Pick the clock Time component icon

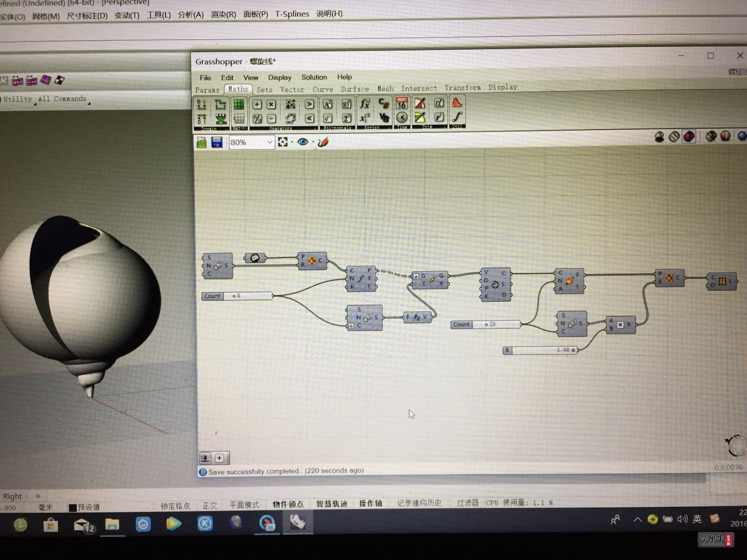pos(402,118)
